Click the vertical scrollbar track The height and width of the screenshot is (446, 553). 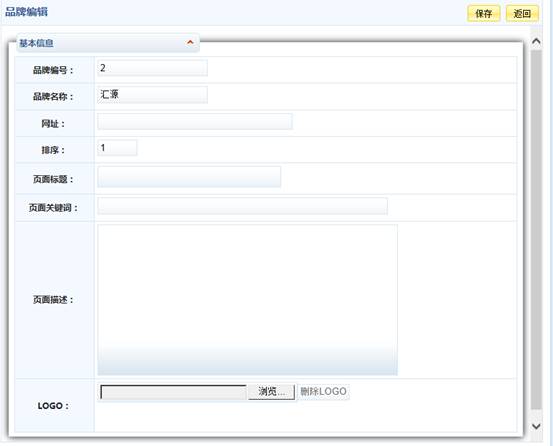point(536,229)
